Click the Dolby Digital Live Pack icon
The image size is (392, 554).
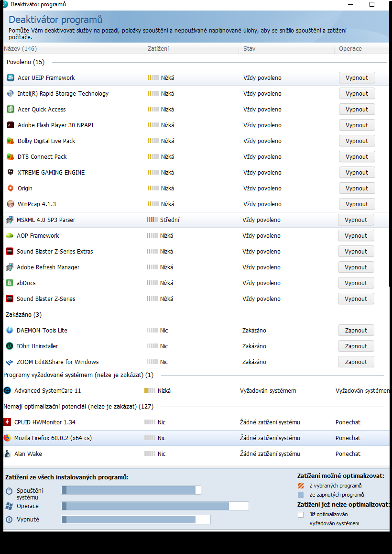point(11,141)
